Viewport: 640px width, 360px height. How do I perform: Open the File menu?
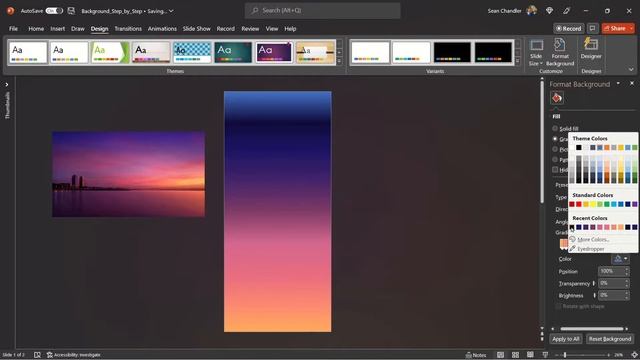(13, 29)
